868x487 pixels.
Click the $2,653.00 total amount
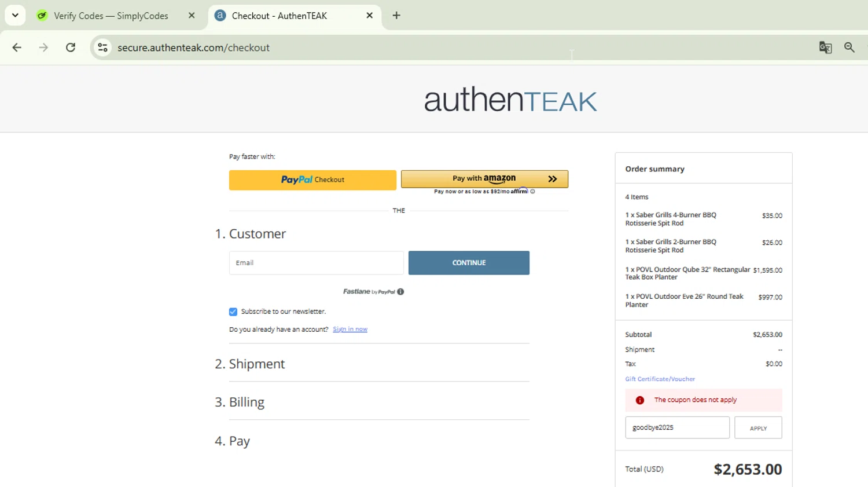coord(748,469)
